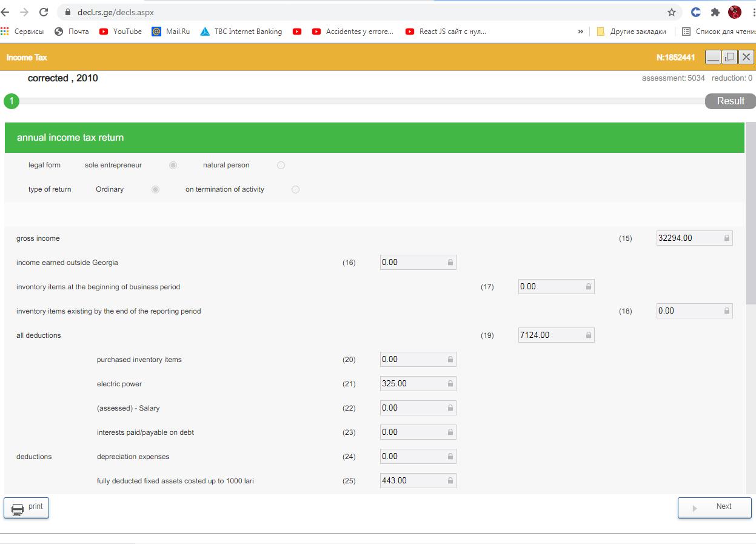Bookmark this page with the star icon
Viewport: 756px width, 544px height.
point(671,12)
